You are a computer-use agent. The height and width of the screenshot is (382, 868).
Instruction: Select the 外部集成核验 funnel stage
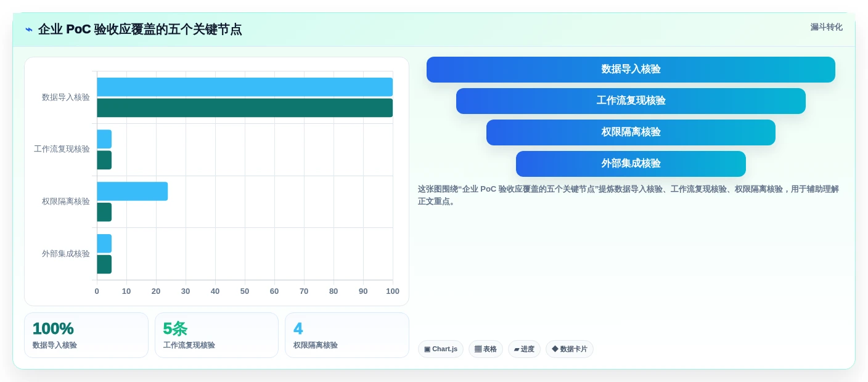pyautogui.click(x=631, y=164)
